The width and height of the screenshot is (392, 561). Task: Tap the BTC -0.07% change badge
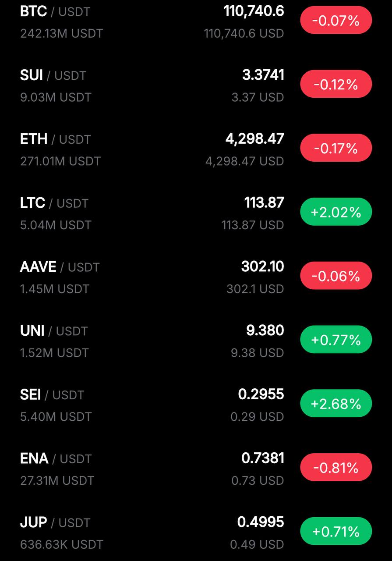coord(336,20)
